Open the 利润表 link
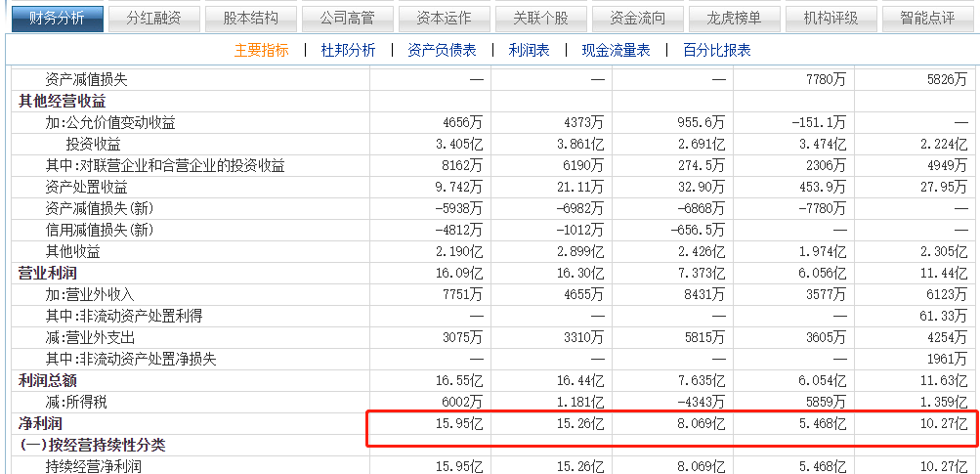 coord(529,51)
